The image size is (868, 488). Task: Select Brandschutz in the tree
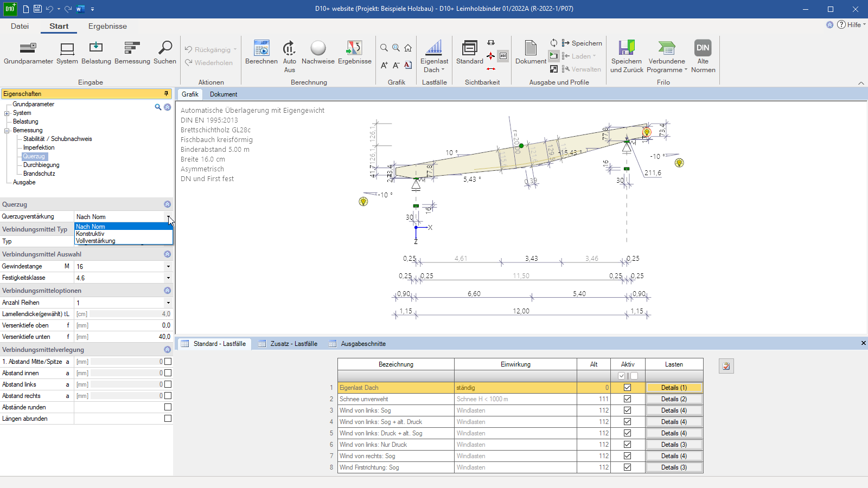[x=39, y=174]
